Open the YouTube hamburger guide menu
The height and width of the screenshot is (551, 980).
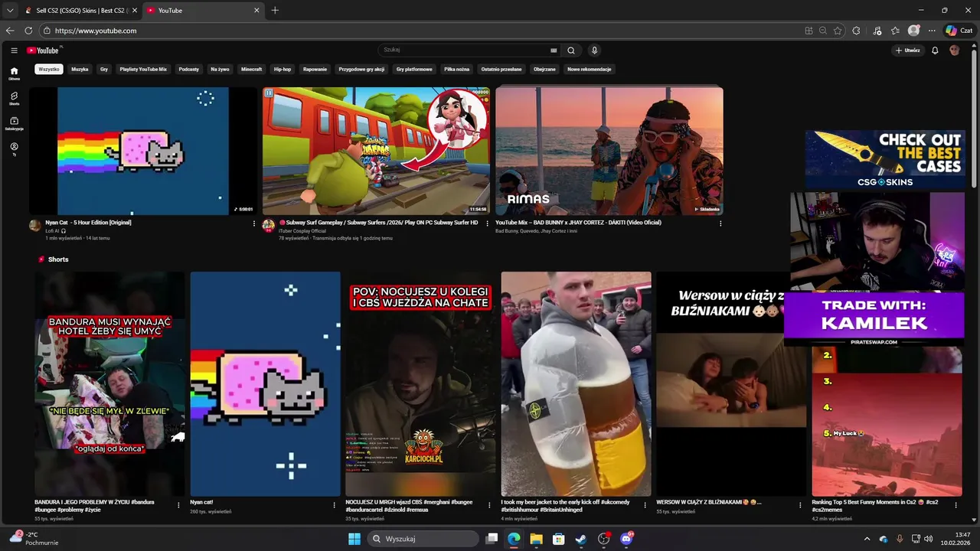[x=14, y=51]
